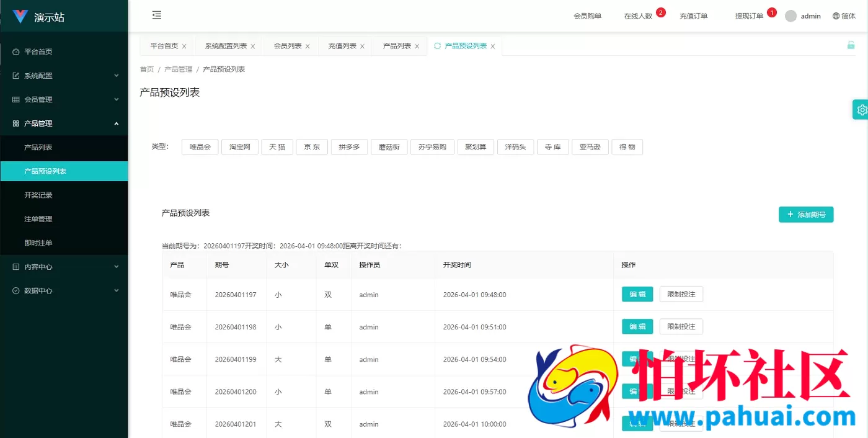Expand the 系统配置 sidebar menu
The width and height of the screenshot is (868, 438).
64,76
